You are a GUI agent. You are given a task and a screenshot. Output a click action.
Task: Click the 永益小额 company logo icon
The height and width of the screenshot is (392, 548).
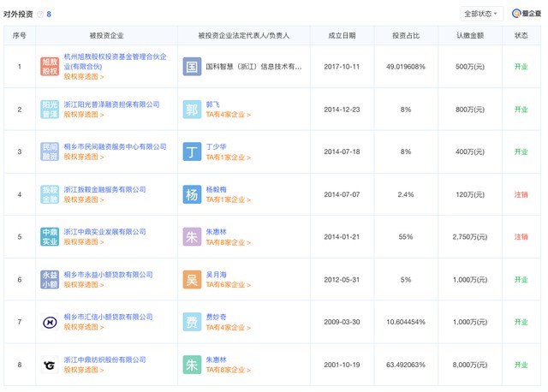click(x=50, y=280)
